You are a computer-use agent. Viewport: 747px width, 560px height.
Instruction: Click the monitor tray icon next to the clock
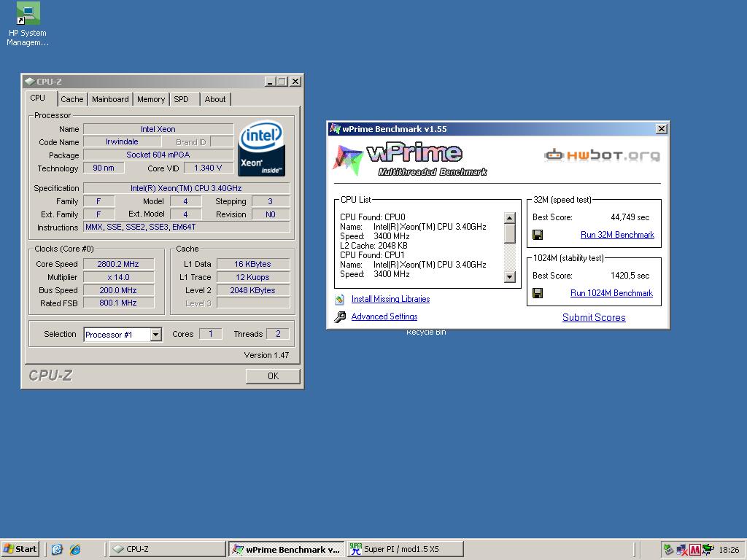pos(708,550)
